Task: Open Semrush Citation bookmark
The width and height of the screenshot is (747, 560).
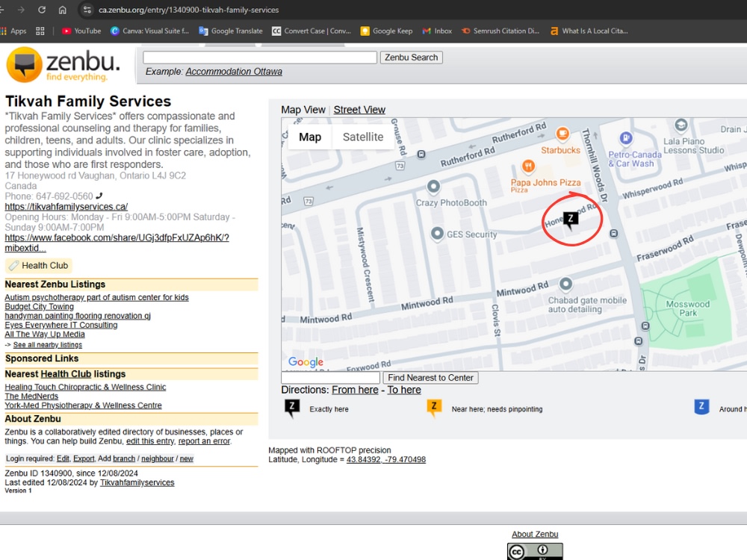Action: pyautogui.click(x=500, y=31)
